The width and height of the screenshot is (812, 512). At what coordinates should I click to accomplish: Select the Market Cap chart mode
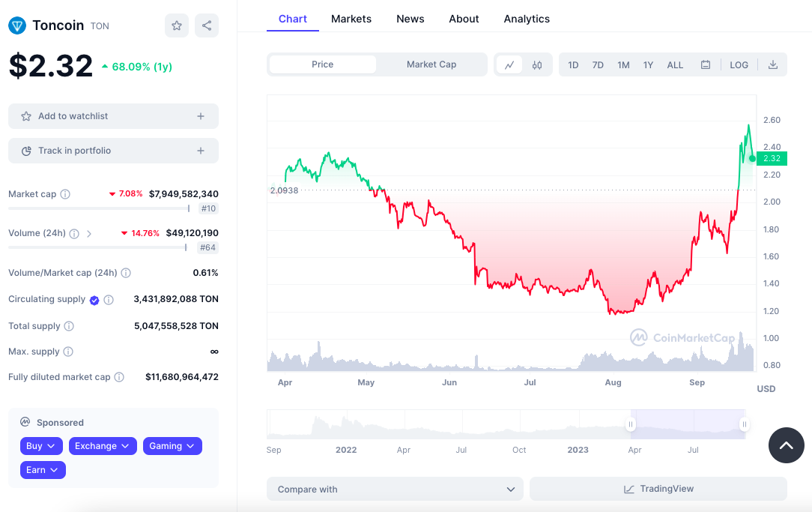coord(431,64)
